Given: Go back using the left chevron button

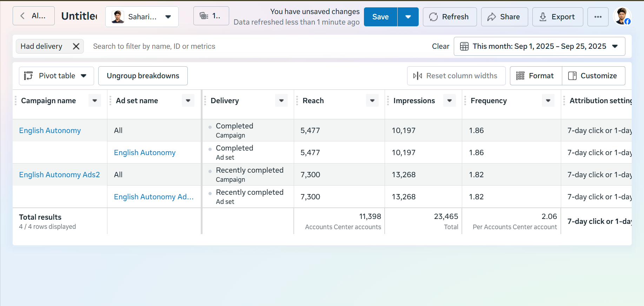Looking at the screenshot, I should (x=33, y=16).
